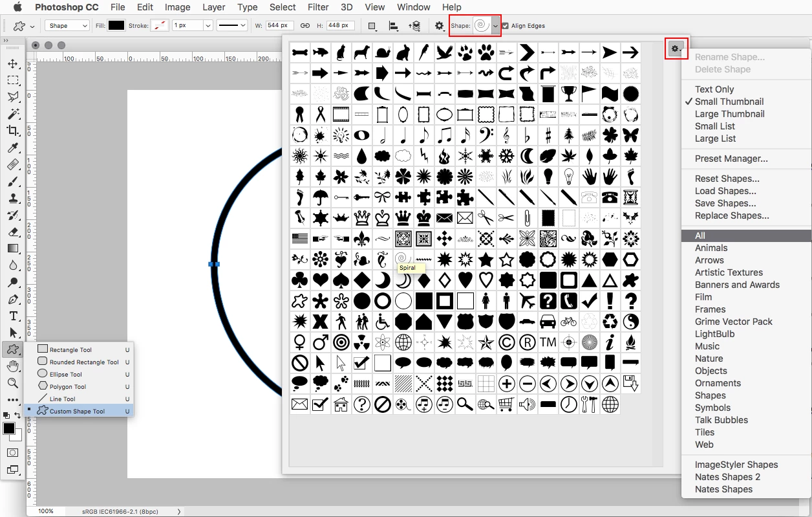
Task: Select the Eyedropper tool
Action: point(13,148)
